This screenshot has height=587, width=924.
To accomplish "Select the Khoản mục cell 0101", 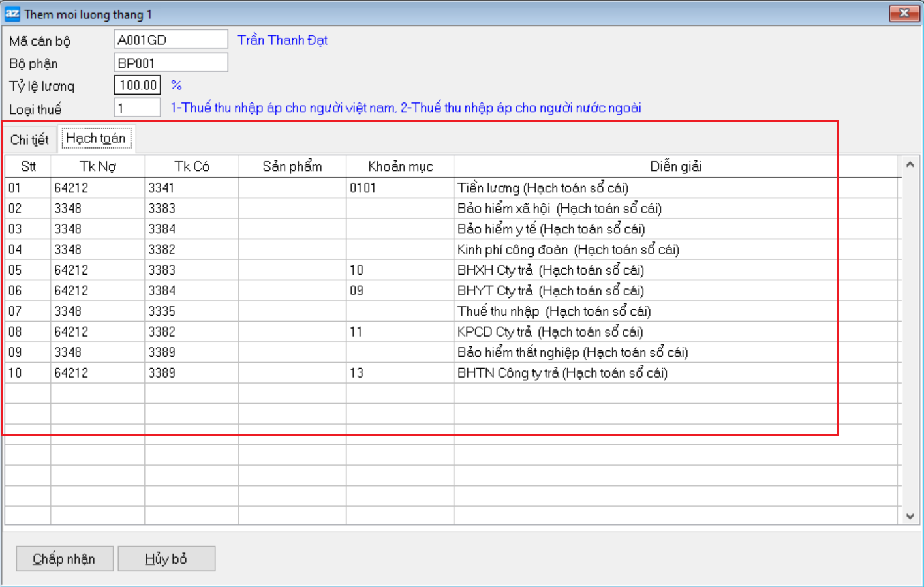I will 399,188.
